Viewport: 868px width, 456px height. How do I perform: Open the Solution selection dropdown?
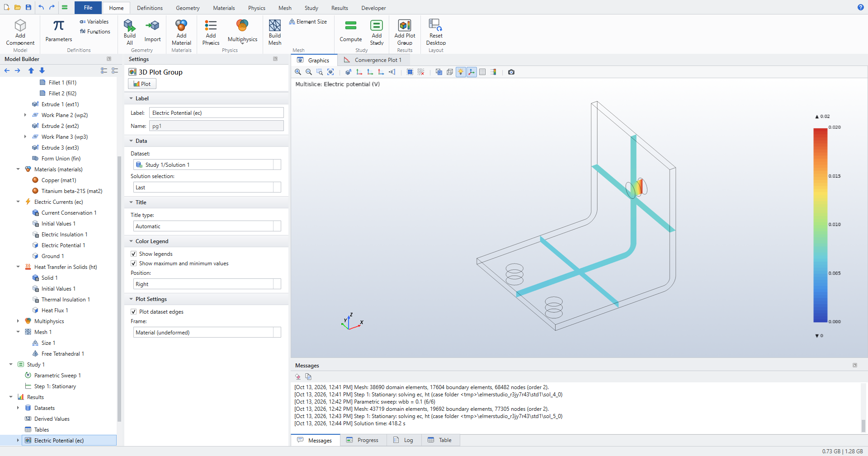point(207,188)
